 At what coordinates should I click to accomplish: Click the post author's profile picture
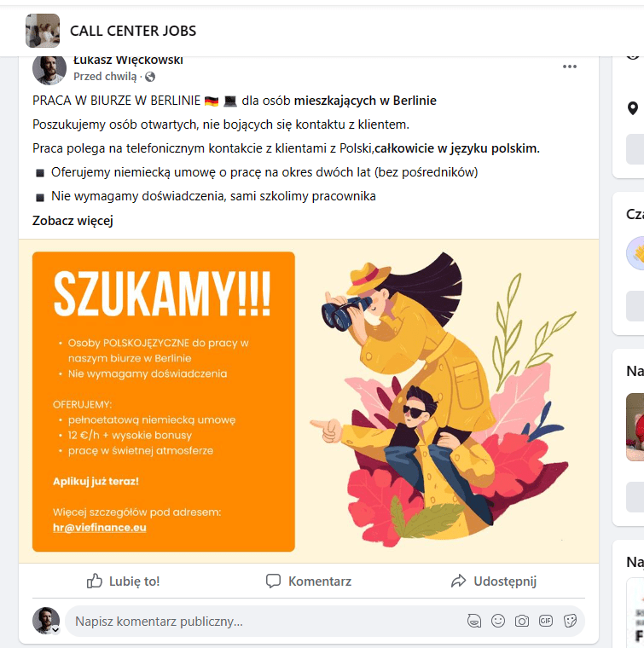tap(49, 69)
